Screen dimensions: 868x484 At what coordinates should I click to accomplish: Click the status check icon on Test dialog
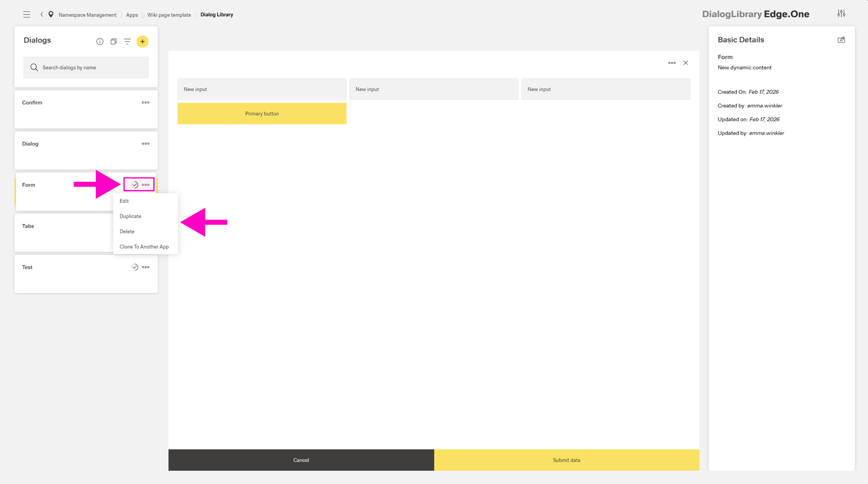(135, 267)
